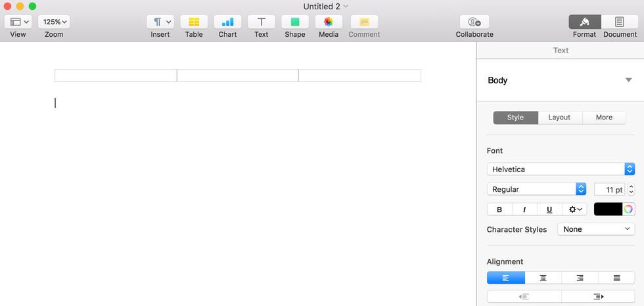
Task: Switch to the Layout tab
Action: [559, 118]
